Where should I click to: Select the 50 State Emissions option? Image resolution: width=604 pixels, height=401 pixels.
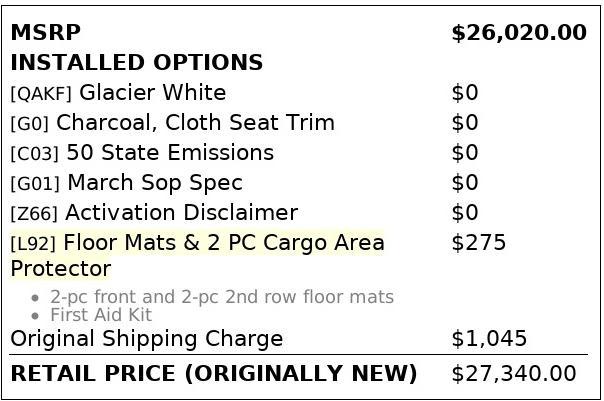coord(169,153)
